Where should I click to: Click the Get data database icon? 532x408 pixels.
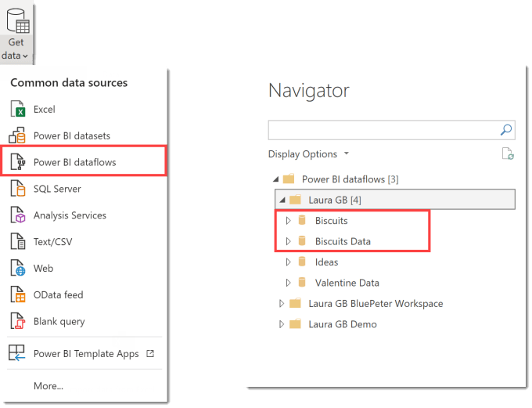[18, 20]
